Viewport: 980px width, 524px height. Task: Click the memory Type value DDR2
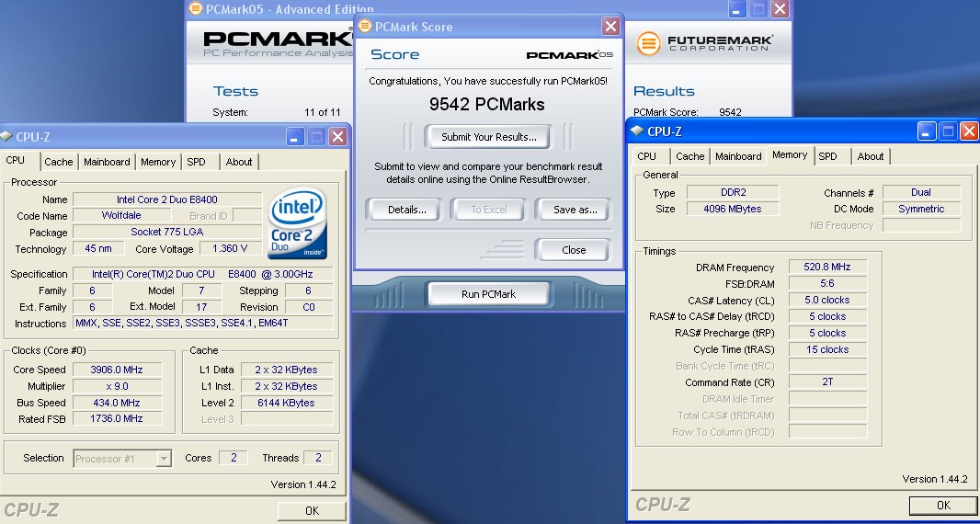pos(733,192)
